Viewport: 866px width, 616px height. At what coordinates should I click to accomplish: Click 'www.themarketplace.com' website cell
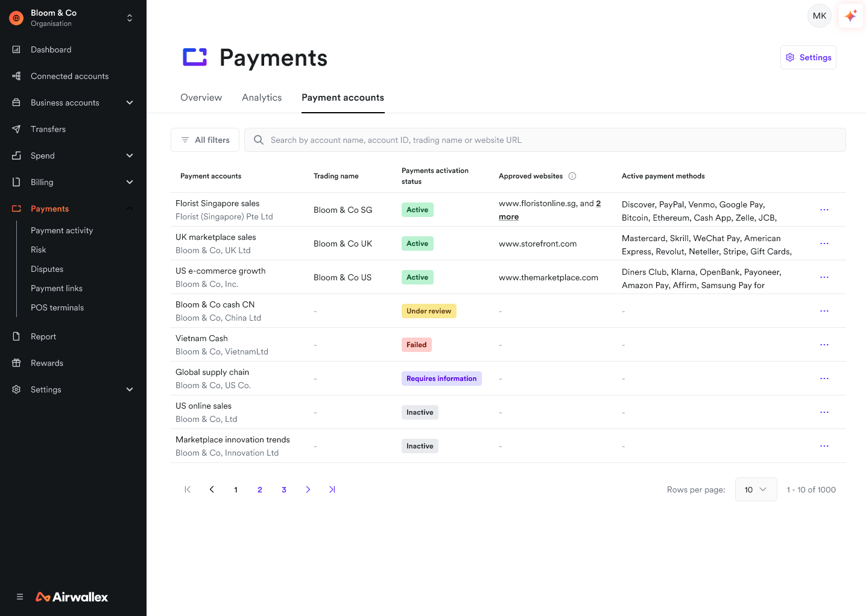[x=549, y=277]
